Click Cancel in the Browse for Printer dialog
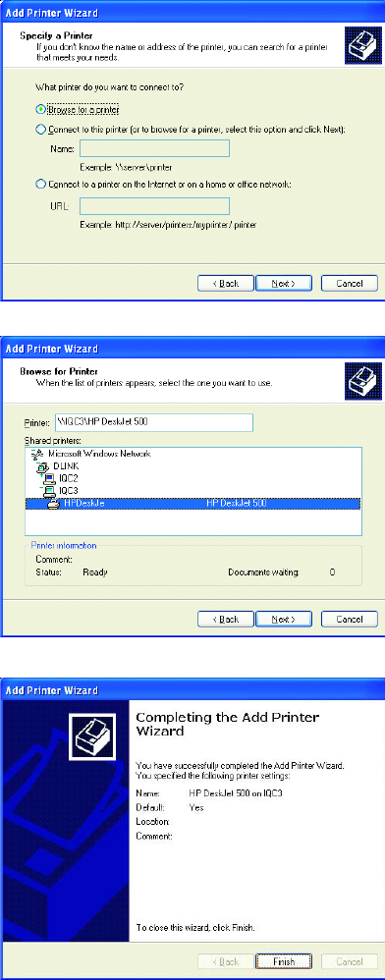The height and width of the screenshot is (980, 385). point(350,620)
